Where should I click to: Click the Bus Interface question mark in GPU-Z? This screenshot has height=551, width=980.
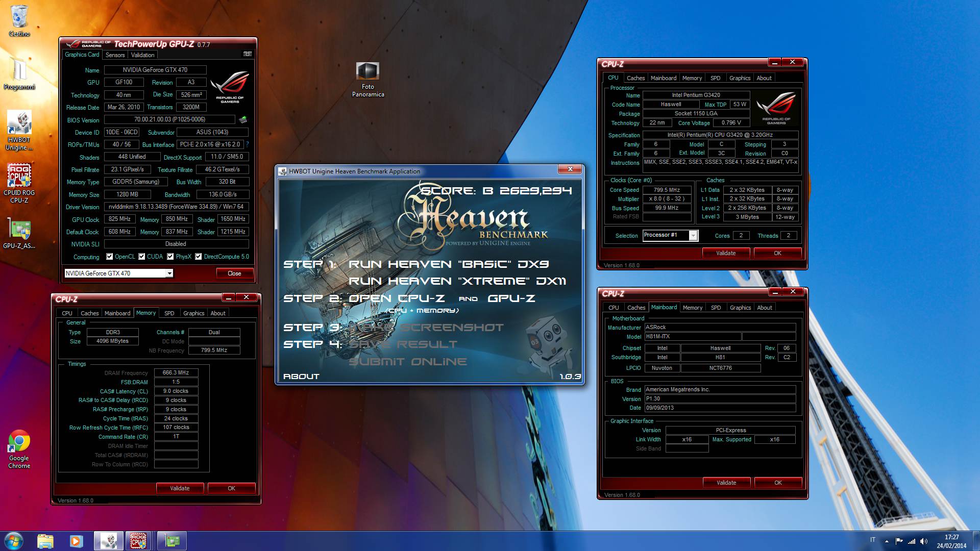click(x=248, y=144)
